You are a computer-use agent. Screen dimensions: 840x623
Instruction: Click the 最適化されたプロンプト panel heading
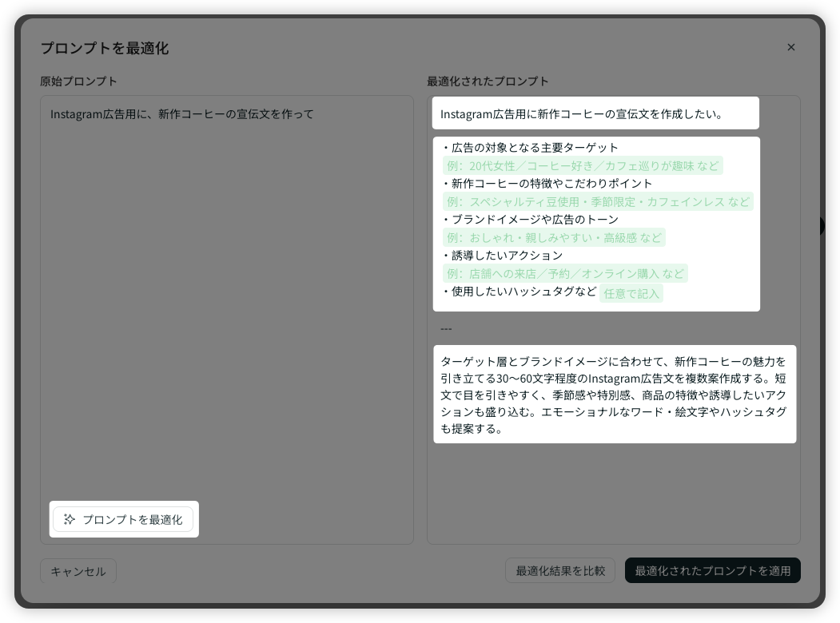point(488,81)
